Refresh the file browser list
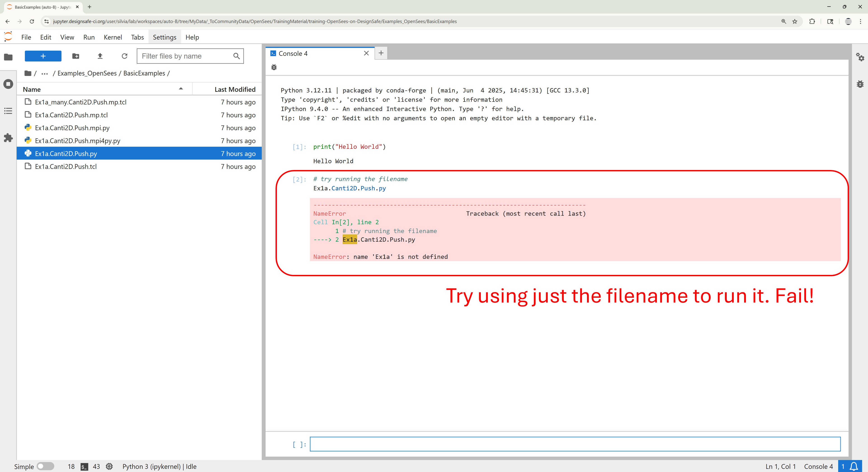The height and width of the screenshot is (472, 868). pyautogui.click(x=124, y=56)
